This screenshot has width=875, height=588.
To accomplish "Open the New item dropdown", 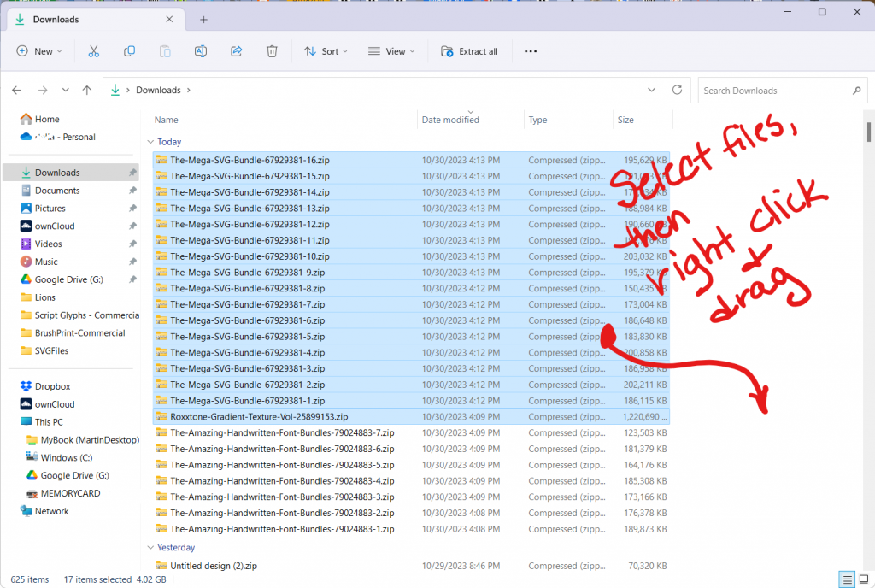I will [39, 51].
